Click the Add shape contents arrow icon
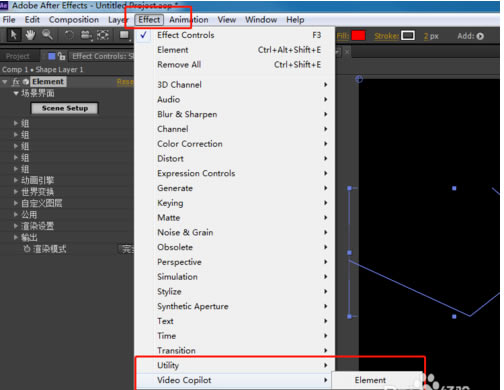Screen dimensions: 504x390 480,36
